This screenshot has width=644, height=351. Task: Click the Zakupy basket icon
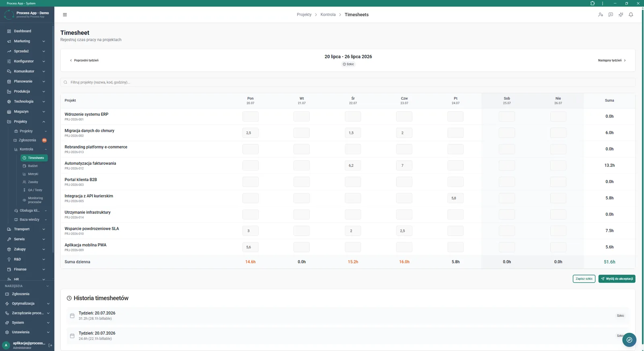coord(9,249)
